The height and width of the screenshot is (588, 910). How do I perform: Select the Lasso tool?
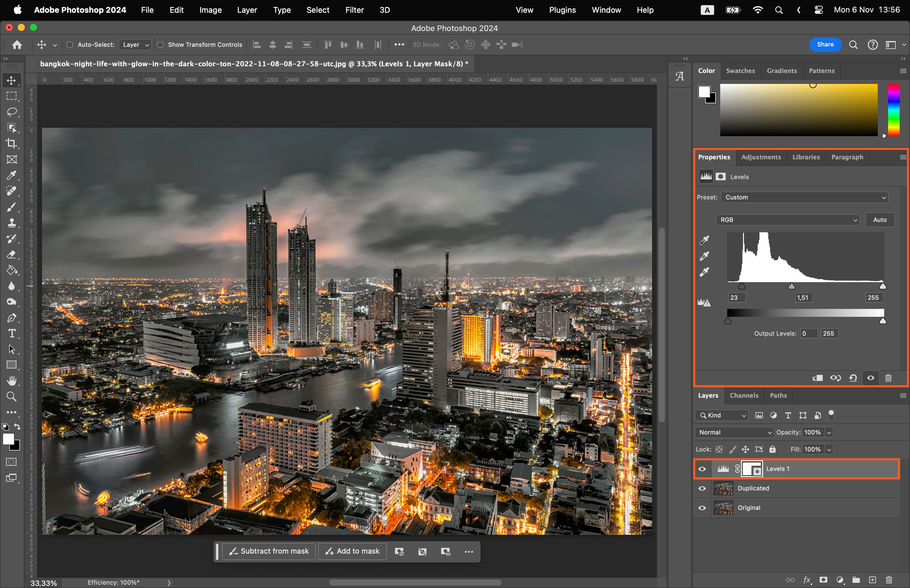click(12, 112)
